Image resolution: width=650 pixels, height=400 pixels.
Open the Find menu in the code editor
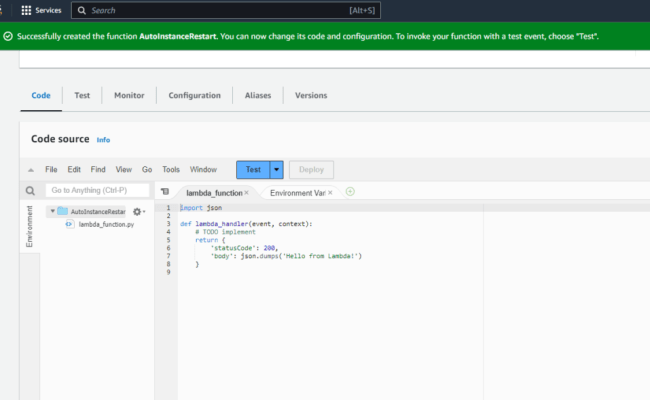[98, 170]
